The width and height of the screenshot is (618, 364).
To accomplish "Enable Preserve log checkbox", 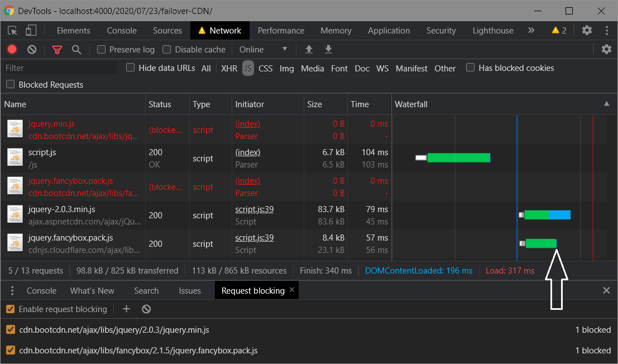I will point(101,50).
